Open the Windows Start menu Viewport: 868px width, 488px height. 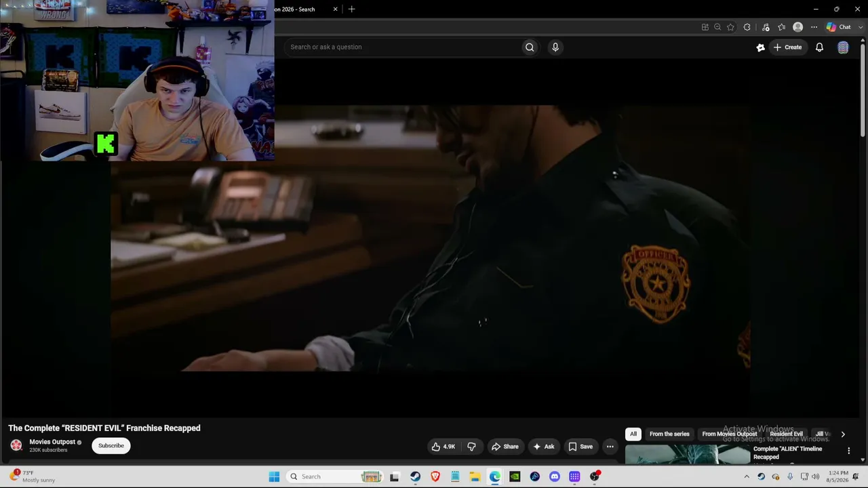274,476
